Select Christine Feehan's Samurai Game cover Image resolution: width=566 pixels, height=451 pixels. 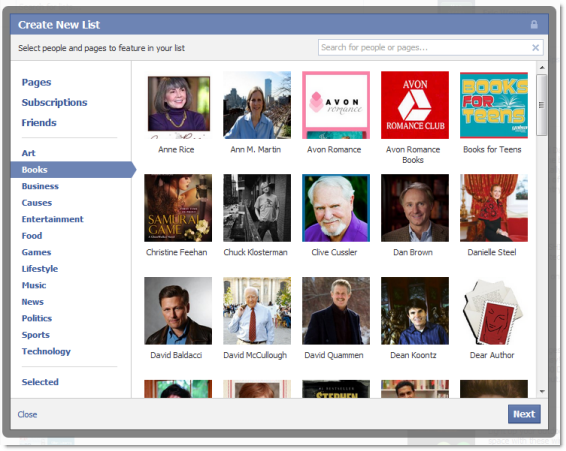pos(178,208)
